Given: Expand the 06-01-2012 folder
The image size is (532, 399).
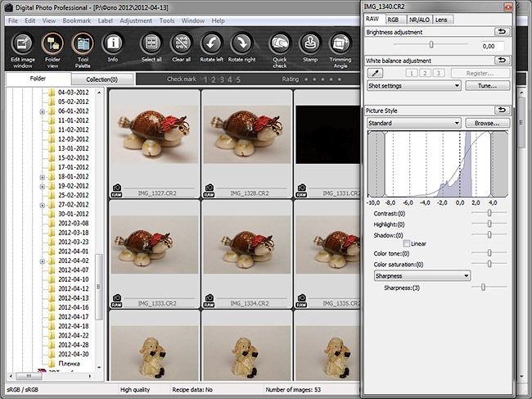Looking at the screenshot, I should click(43, 111).
